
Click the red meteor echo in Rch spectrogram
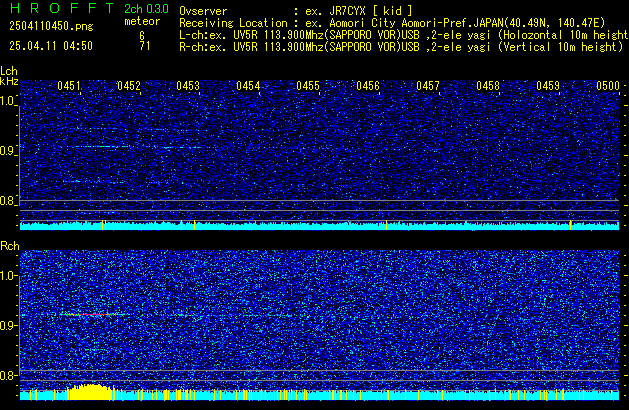[x=91, y=315]
